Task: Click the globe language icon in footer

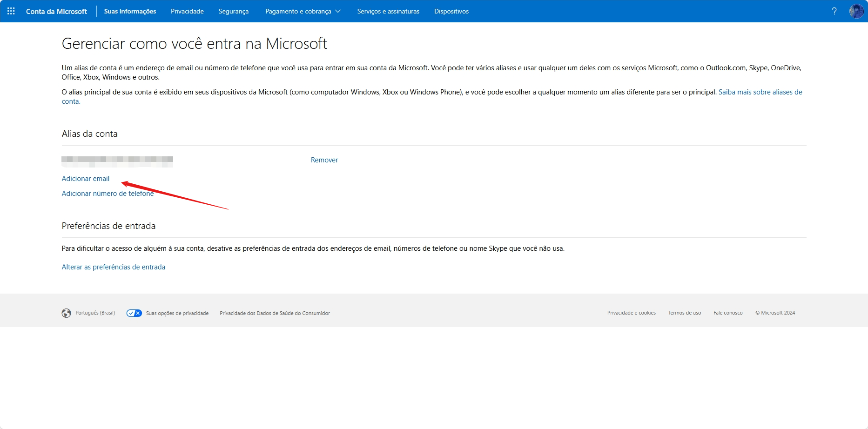Action: coord(67,313)
